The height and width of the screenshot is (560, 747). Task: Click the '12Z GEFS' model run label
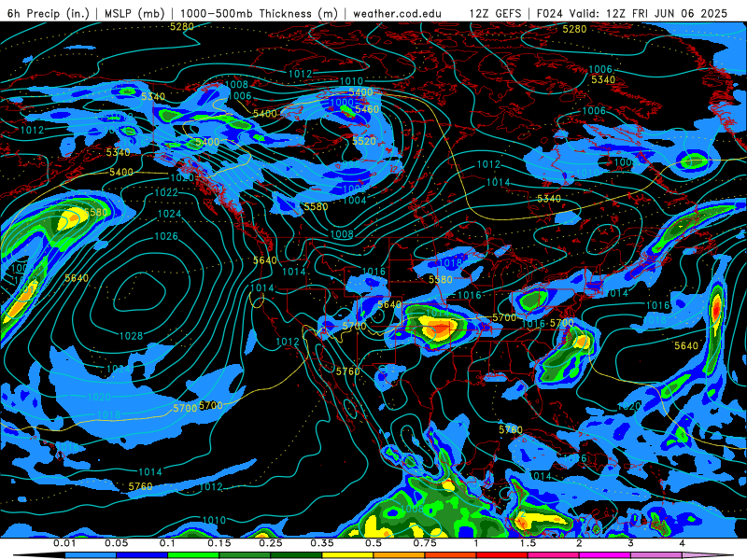tap(495, 13)
